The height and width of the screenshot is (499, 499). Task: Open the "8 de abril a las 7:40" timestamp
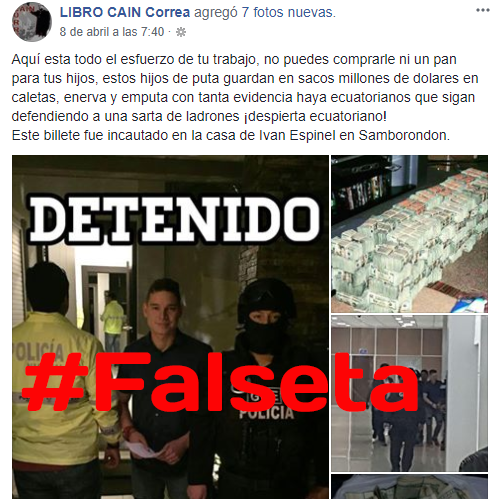point(112,32)
